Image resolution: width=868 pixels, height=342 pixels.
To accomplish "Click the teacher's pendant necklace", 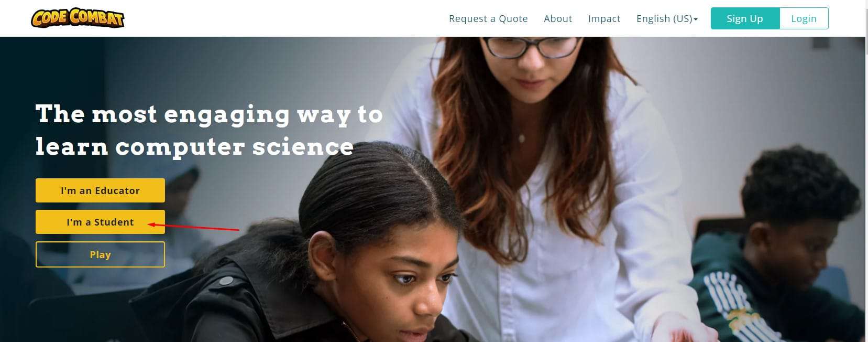I will (x=521, y=138).
